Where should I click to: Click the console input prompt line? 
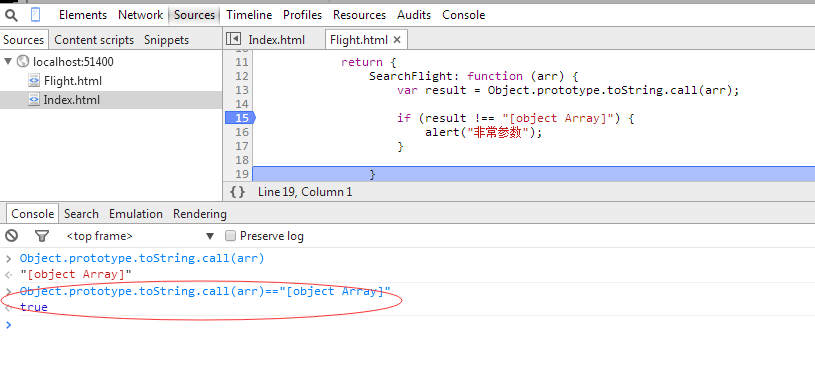tap(408, 325)
